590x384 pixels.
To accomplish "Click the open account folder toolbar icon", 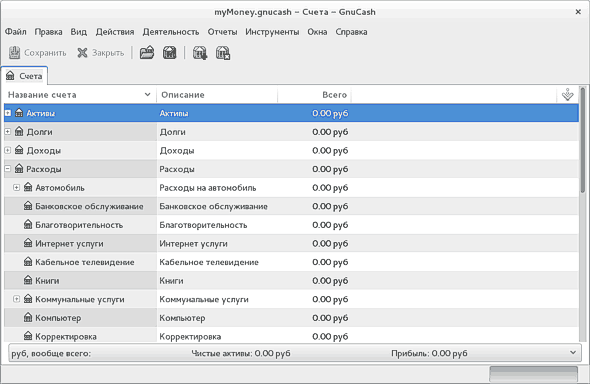I will (x=147, y=53).
